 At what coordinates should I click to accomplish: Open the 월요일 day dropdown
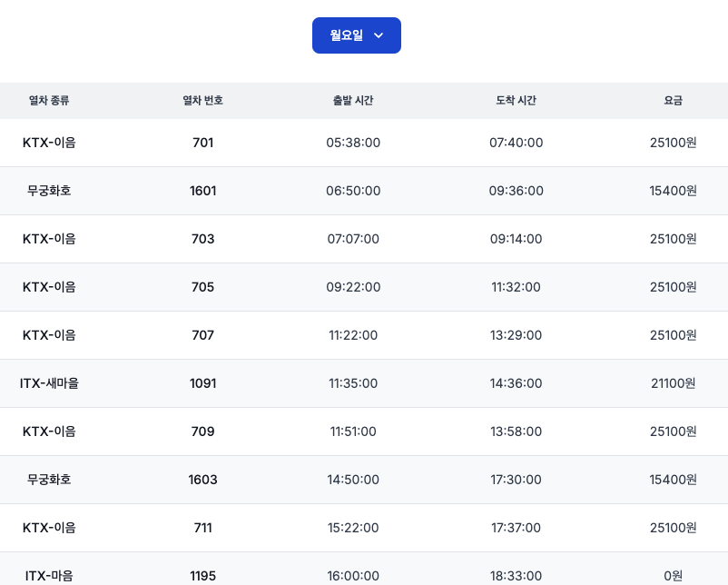click(356, 35)
